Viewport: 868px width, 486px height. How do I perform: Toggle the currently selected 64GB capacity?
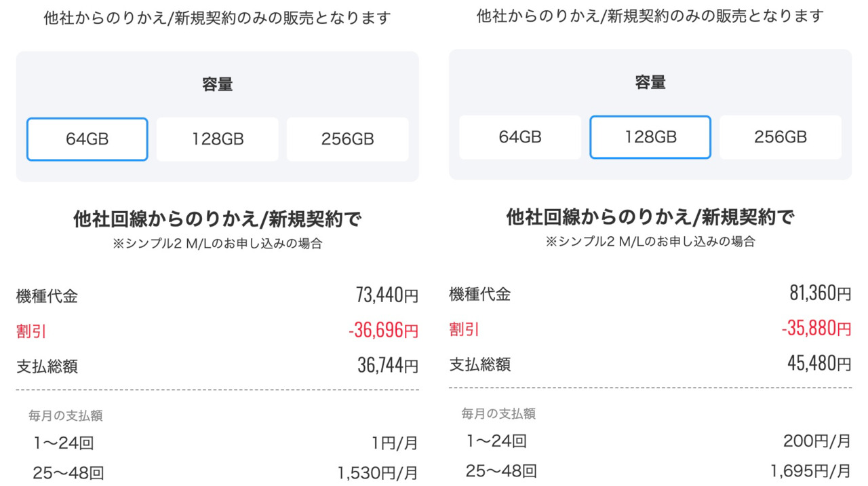[x=87, y=138]
